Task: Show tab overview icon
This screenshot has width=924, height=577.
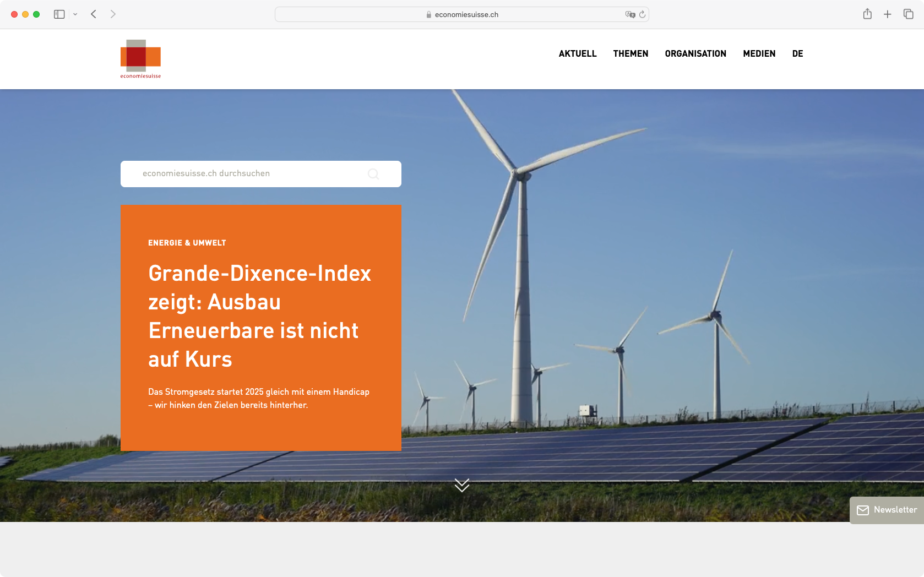Action: point(909,14)
